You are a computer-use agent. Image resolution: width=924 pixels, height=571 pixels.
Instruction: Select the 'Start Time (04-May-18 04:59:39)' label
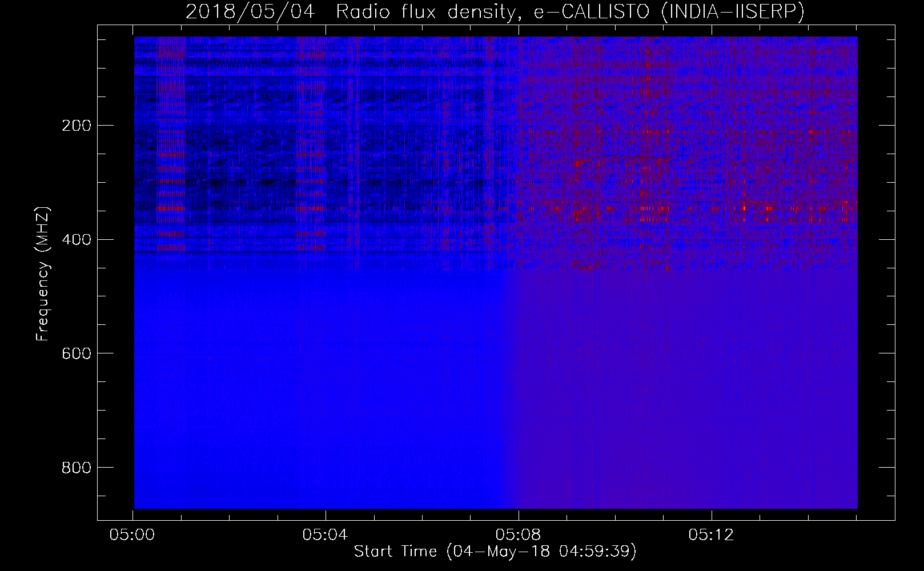click(x=495, y=552)
